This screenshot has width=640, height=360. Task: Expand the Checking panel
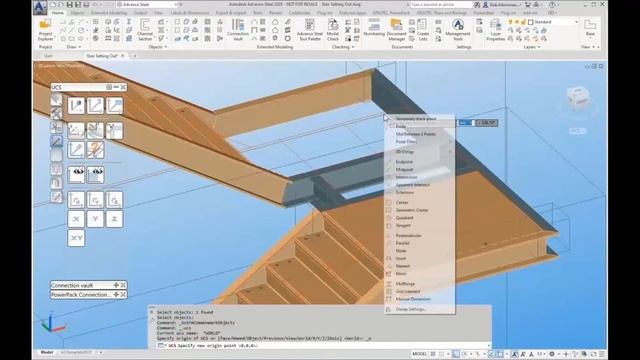click(x=342, y=47)
